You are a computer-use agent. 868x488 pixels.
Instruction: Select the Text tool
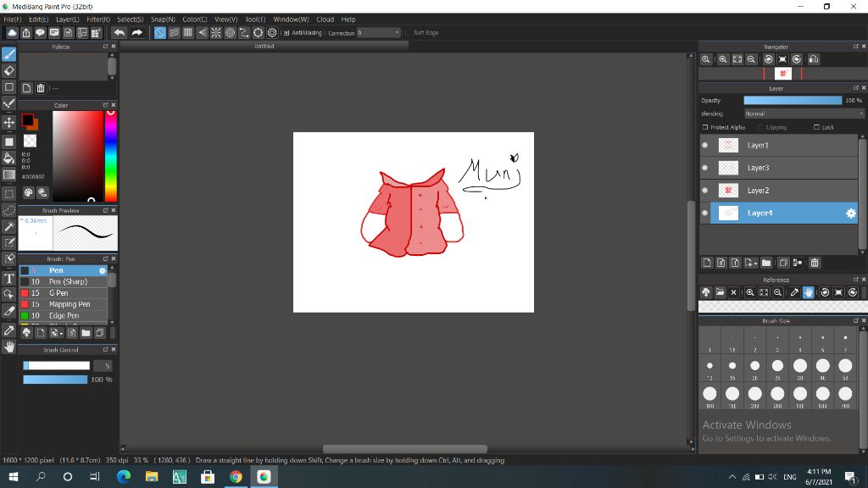coord(8,278)
